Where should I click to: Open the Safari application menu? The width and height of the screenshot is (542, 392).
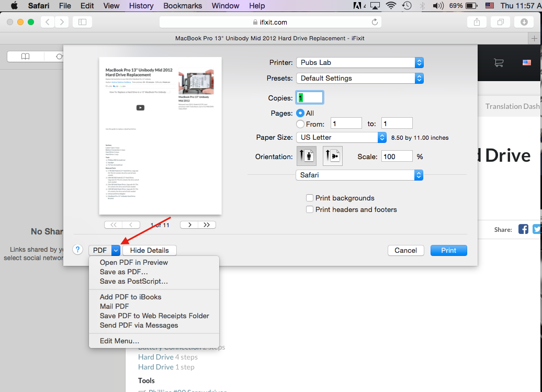pyautogui.click(x=38, y=6)
